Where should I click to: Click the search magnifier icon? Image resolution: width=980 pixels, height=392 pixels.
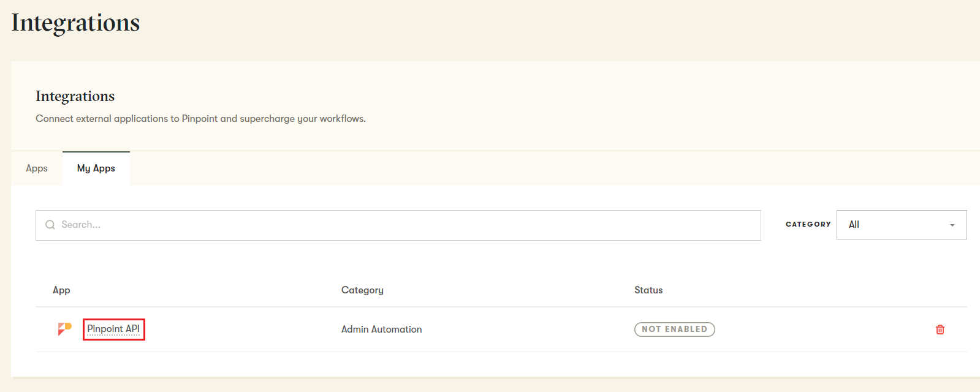pos(50,225)
